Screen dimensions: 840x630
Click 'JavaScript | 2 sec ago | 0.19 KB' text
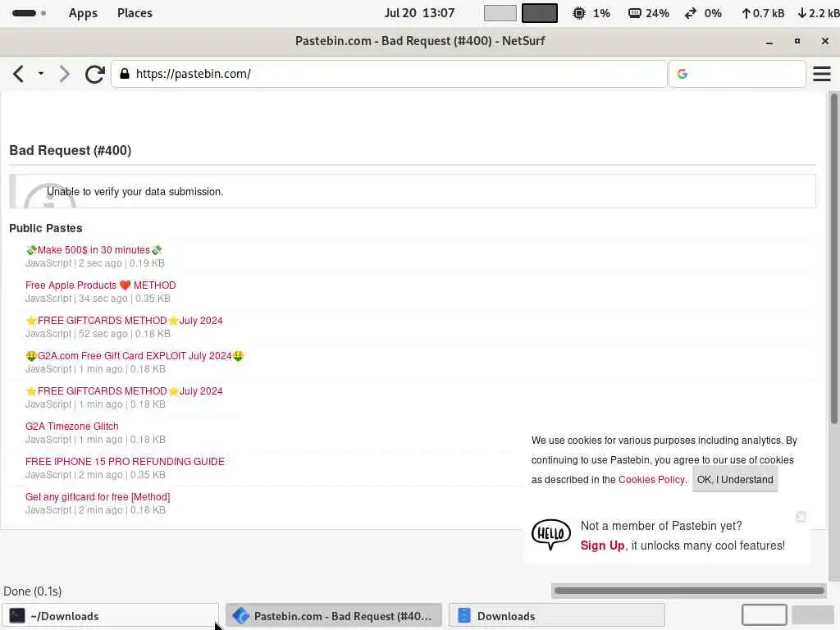(95, 263)
